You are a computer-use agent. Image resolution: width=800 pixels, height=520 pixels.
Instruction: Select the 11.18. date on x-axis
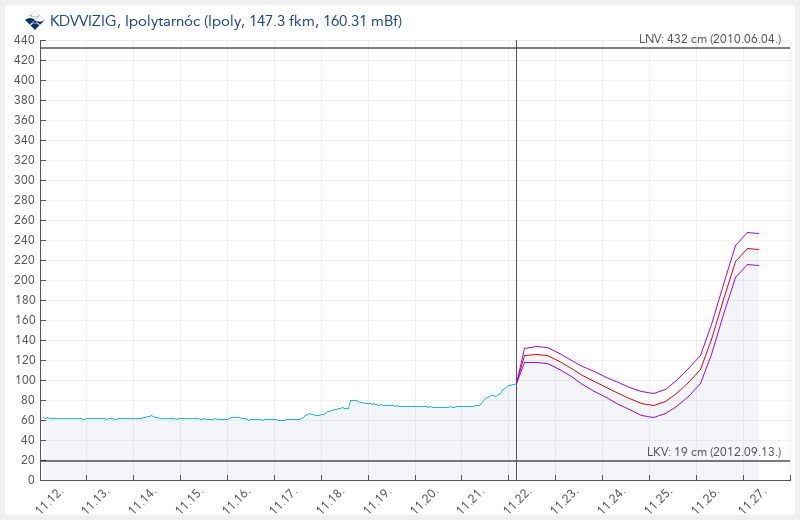pos(333,500)
